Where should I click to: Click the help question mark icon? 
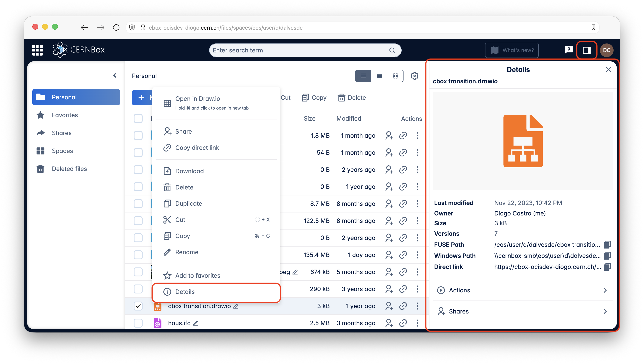point(568,50)
